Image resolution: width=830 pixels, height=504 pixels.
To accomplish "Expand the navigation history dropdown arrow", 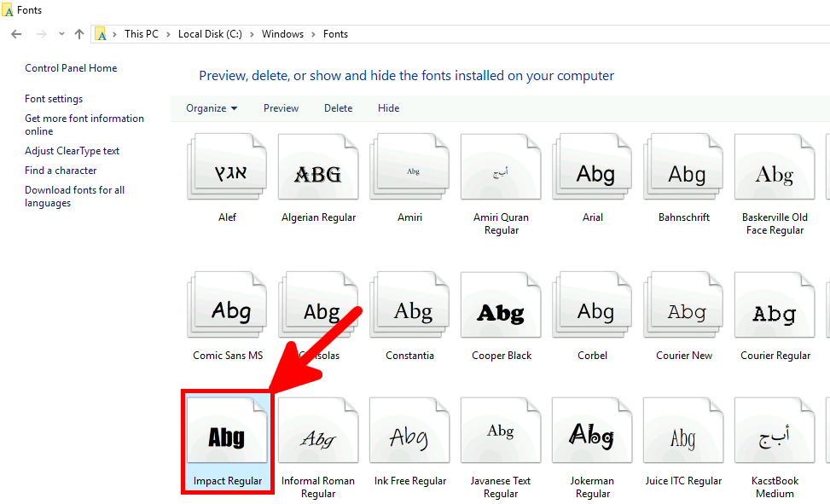I will click(60, 33).
